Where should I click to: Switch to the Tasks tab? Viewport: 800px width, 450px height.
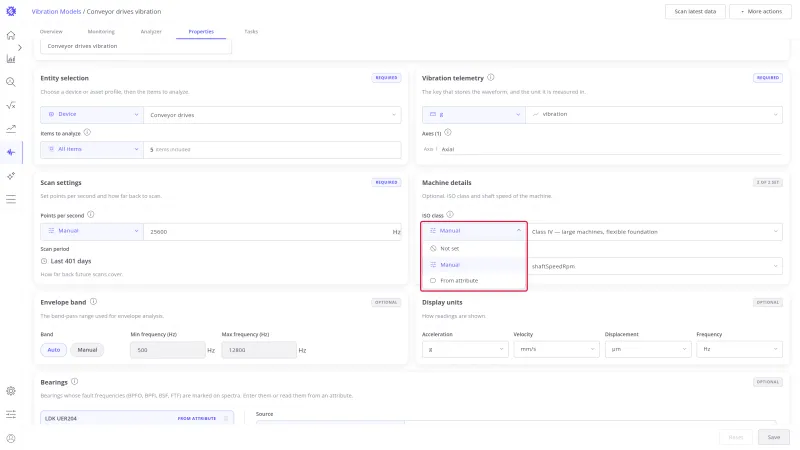coord(251,32)
